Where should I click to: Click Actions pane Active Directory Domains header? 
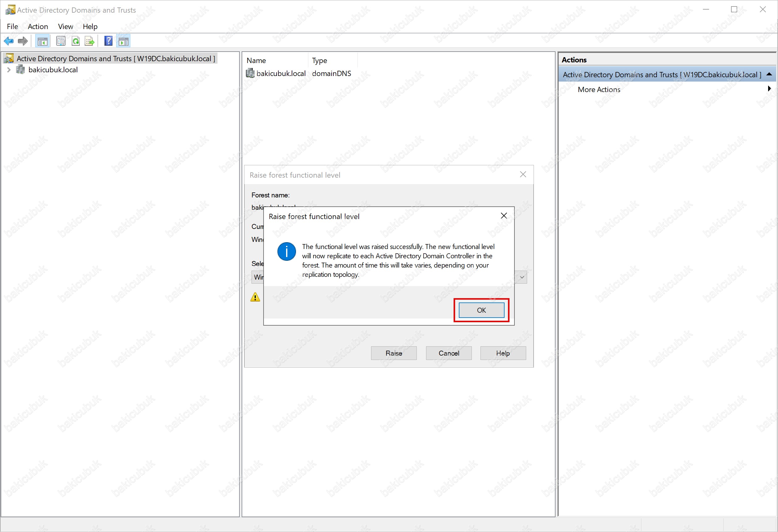[x=662, y=74]
